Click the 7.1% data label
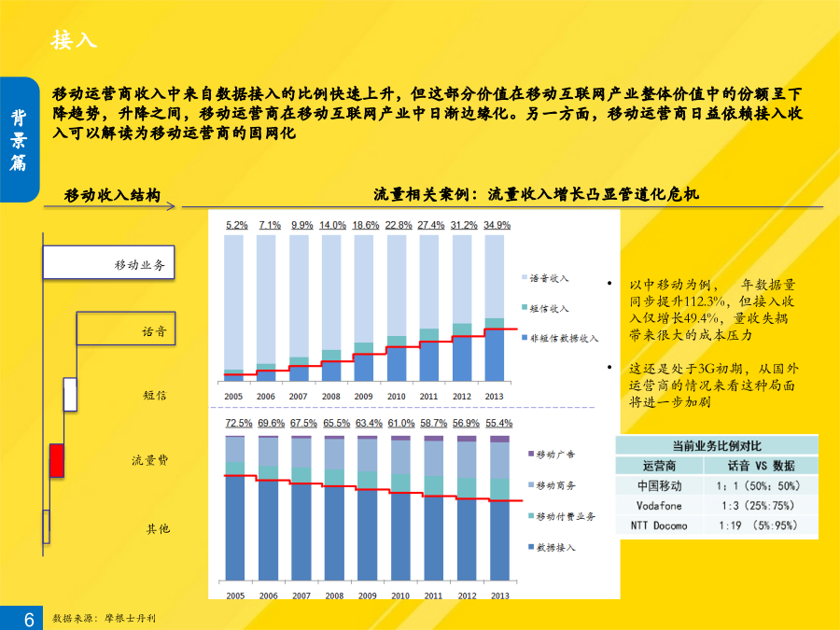The image size is (840, 630). 270,225
